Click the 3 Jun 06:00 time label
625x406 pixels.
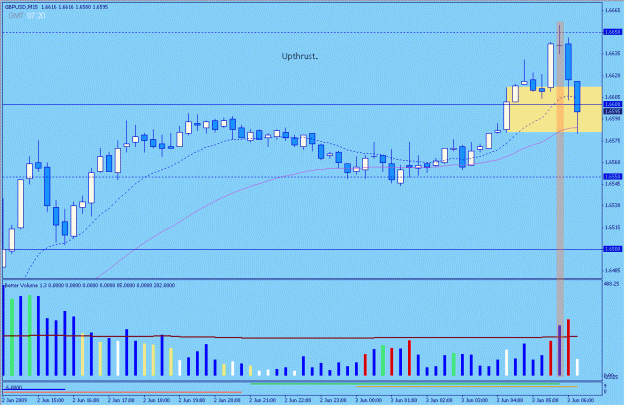click(580, 400)
